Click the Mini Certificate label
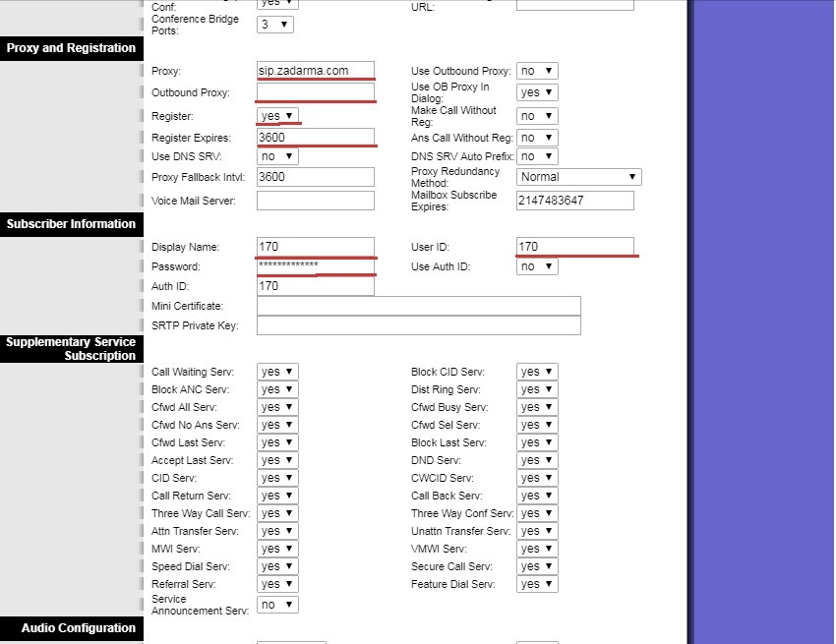 click(x=187, y=306)
